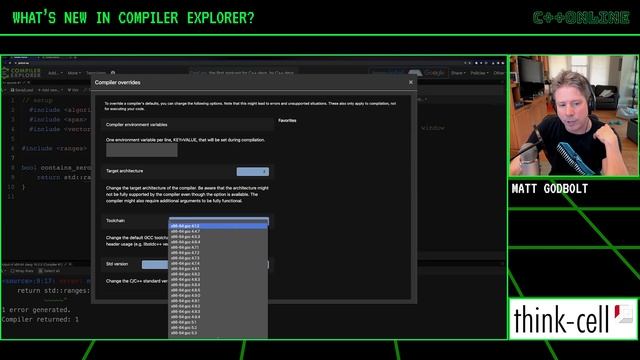Select x86-64 gcc 4.7.4 toolchain
The height and width of the screenshot is (360, 640).
218,263
